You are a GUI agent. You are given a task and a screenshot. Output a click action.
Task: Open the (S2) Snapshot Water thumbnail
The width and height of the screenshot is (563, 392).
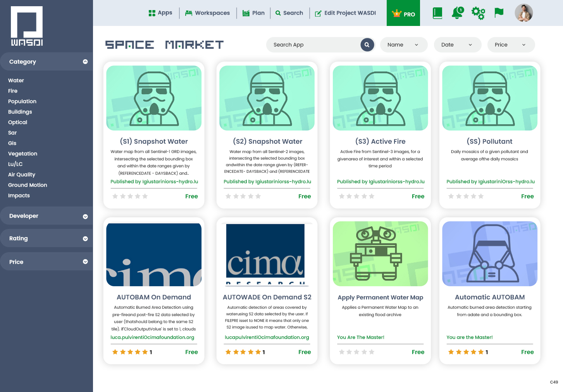pyautogui.click(x=267, y=98)
